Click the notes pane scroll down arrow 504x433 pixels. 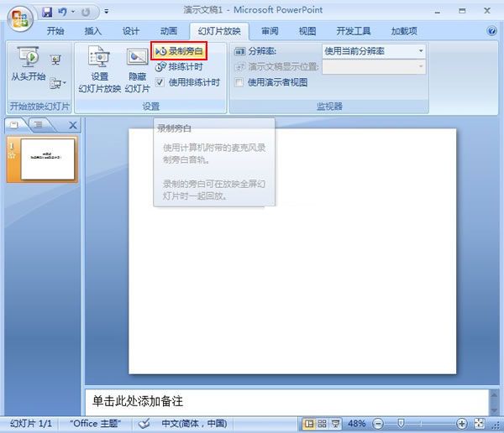click(x=494, y=410)
